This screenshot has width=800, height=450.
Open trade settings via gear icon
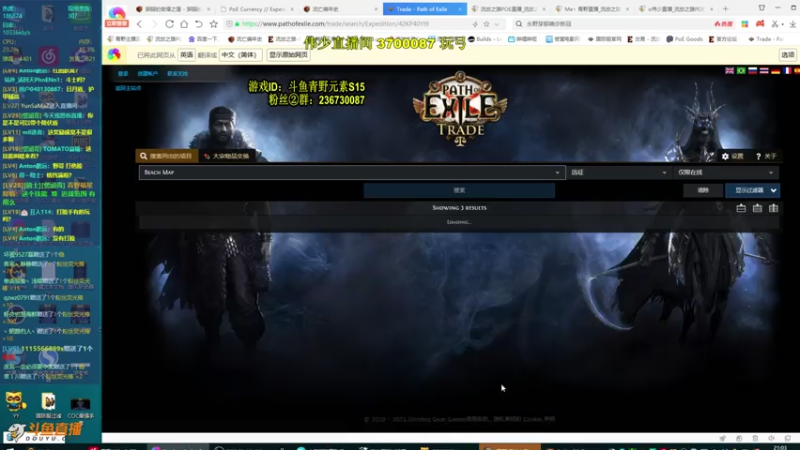(x=726, y=156)
